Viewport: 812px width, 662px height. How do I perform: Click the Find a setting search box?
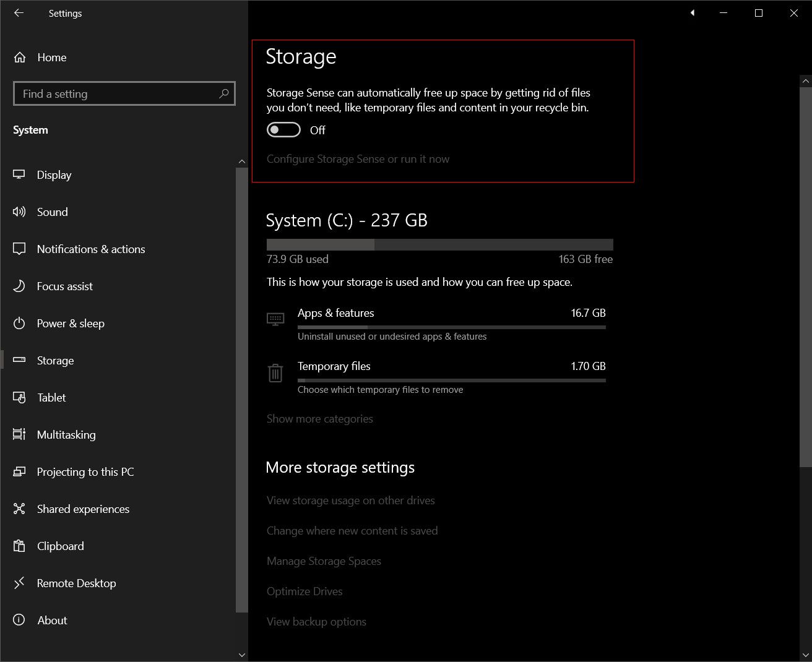[x=118, y=93]
